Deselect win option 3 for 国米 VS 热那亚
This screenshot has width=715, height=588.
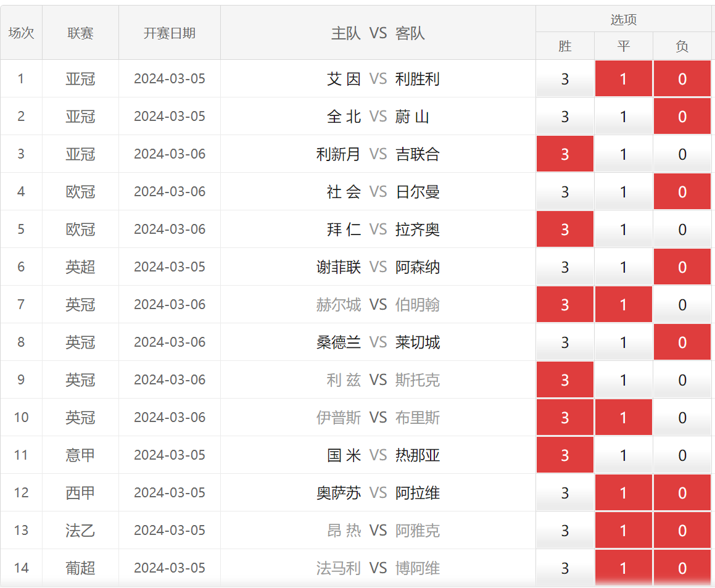point(564,455)
